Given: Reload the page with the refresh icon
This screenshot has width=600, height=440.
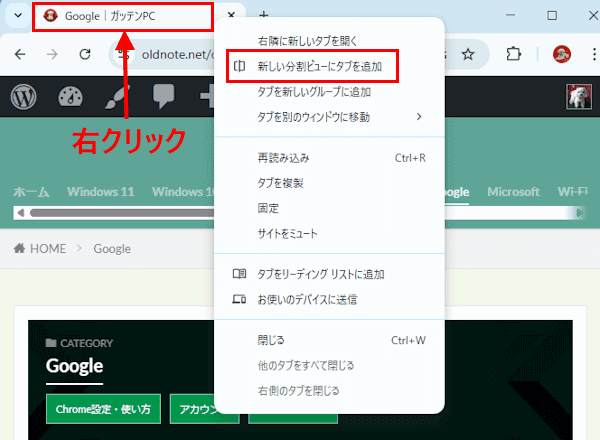Looking at the screenshot, I should click(x=85, y=54).
